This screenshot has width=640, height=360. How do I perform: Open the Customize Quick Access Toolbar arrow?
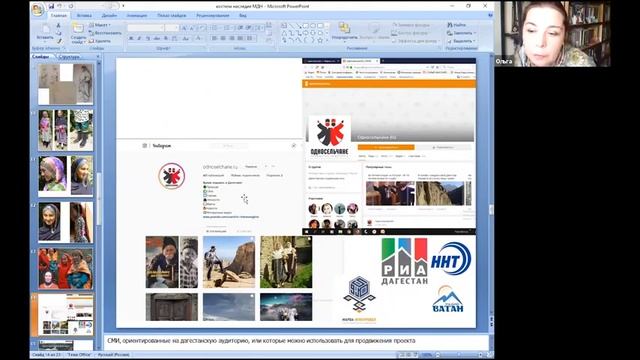coord(123,6)
